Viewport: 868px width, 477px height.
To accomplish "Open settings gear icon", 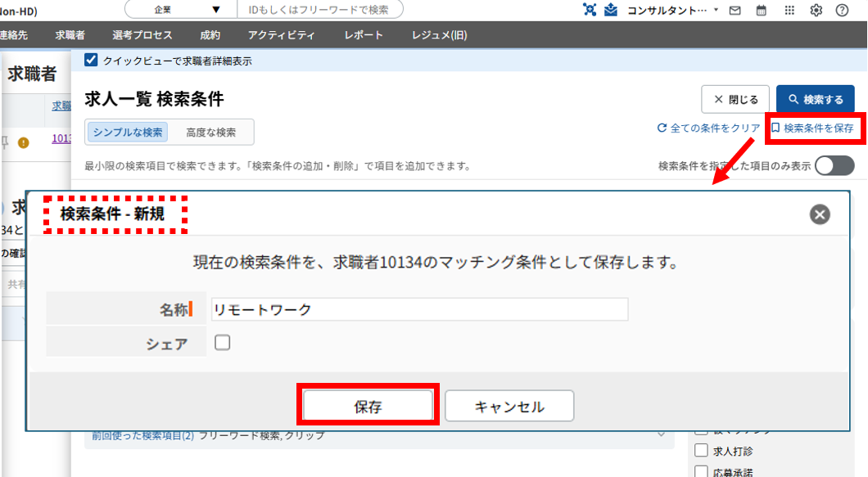I will point(816,11).
